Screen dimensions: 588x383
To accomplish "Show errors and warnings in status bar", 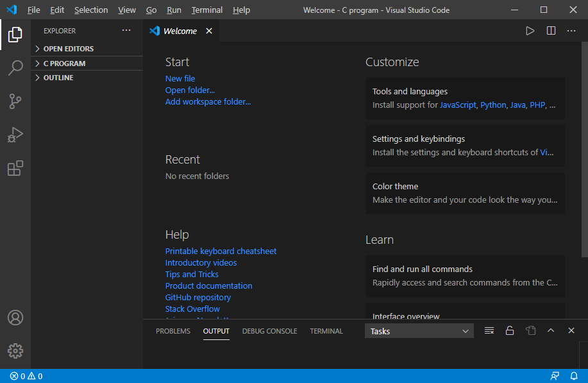I will coord(26,376).
